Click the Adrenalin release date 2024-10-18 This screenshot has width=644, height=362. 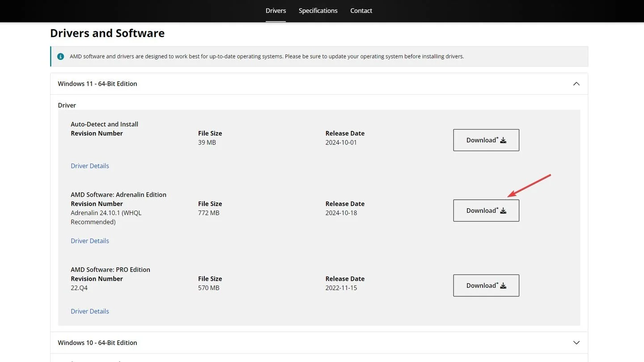point(341,213)
